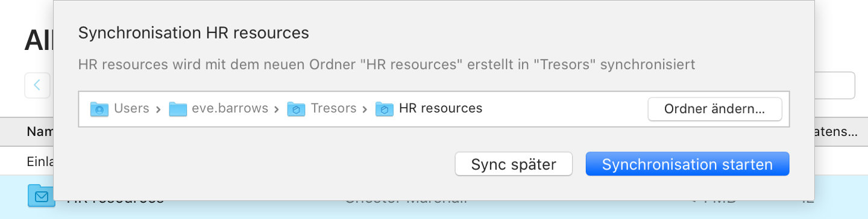This screenshot has height=219, width=868.
Task: Select the HR resources path segment label
Action: (441, 108)
